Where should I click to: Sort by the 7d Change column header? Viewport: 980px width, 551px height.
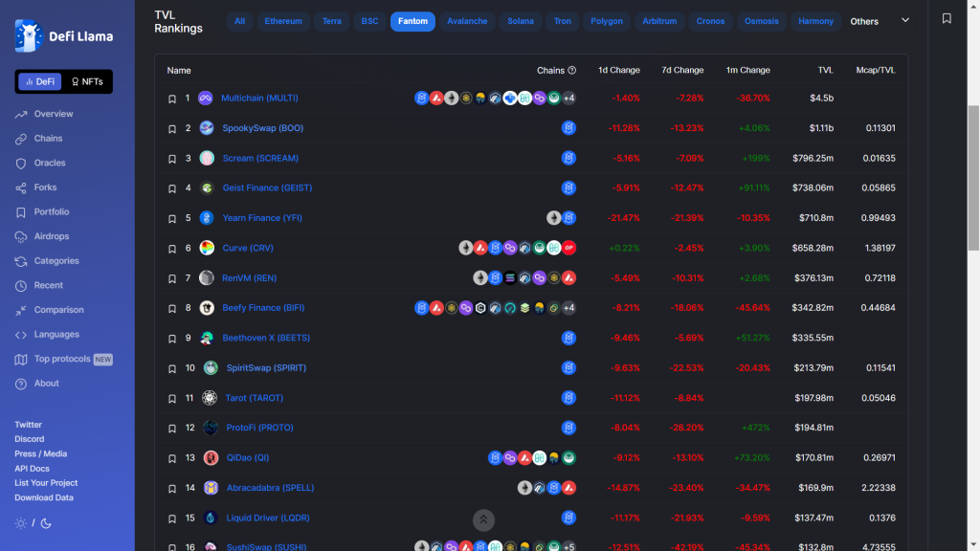tap(682, 71)
